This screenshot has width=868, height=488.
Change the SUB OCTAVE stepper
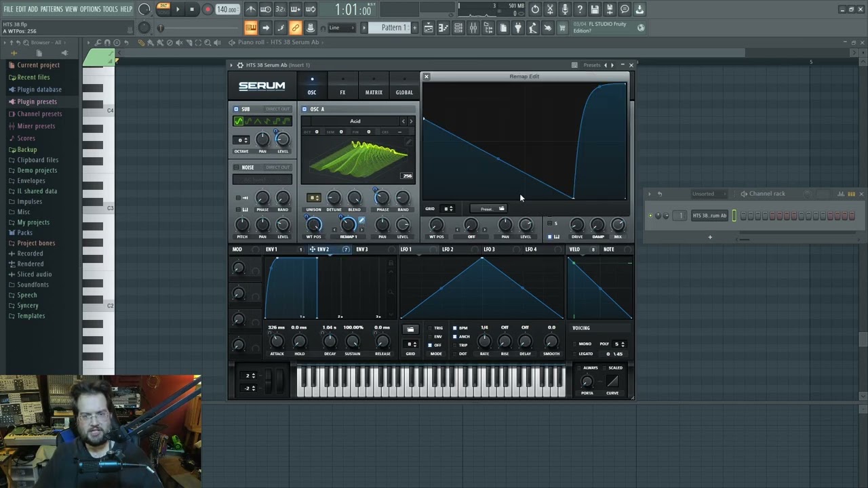tap(241, 140)
